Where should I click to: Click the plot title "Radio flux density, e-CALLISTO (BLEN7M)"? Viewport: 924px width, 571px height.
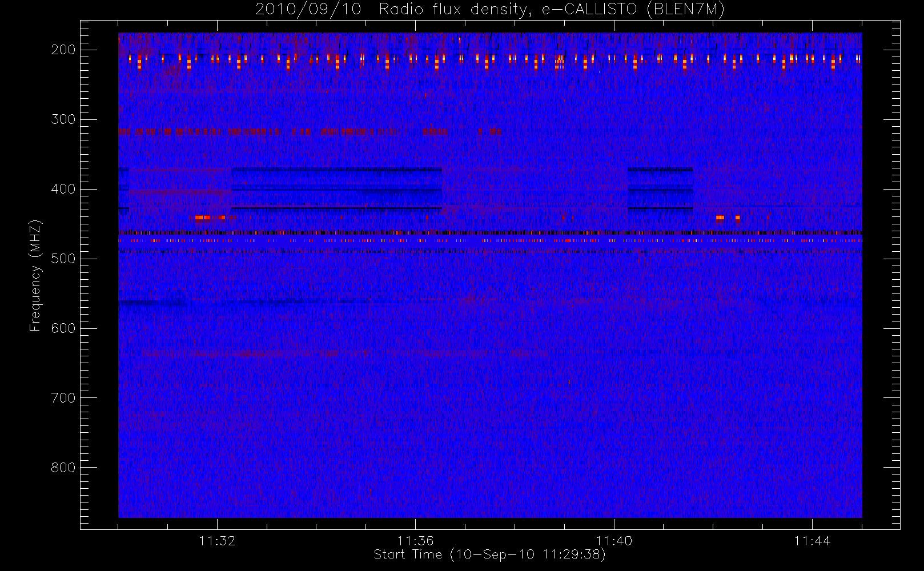coord(552,10)
